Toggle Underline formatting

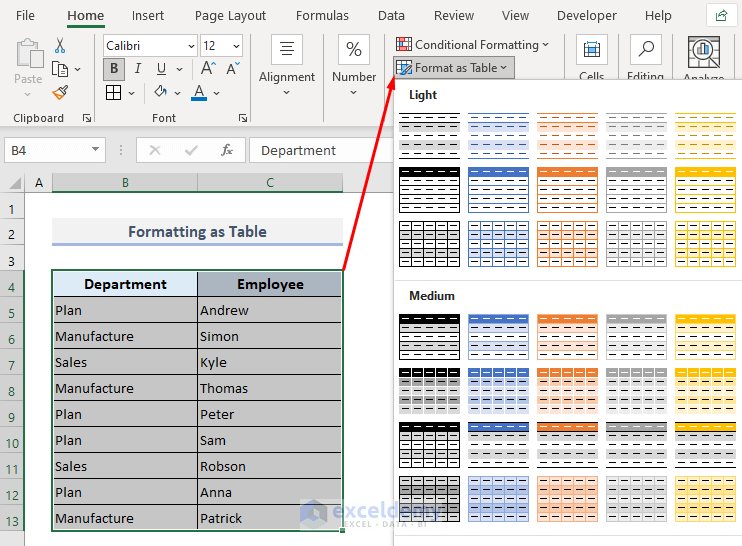(160, 69)
